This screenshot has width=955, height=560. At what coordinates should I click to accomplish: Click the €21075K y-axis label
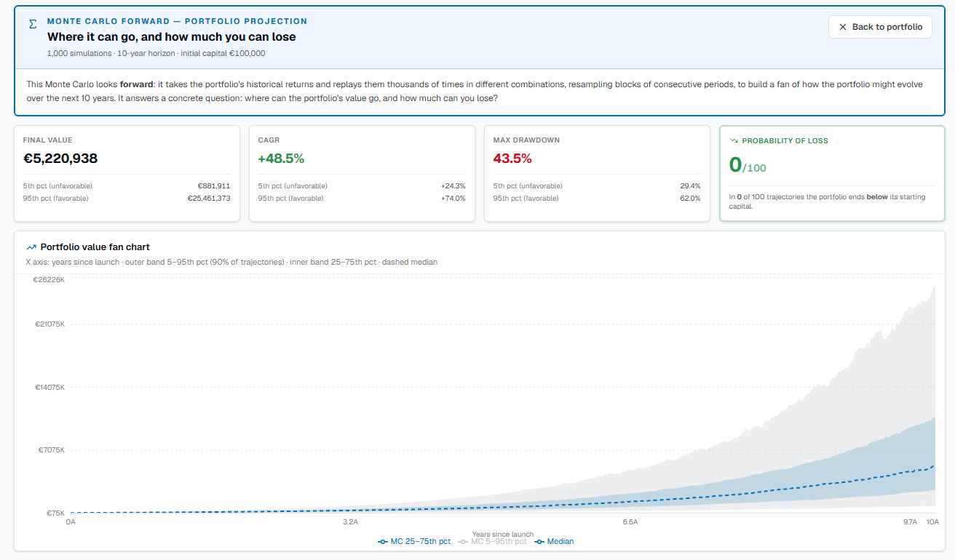tap(49, 324)
